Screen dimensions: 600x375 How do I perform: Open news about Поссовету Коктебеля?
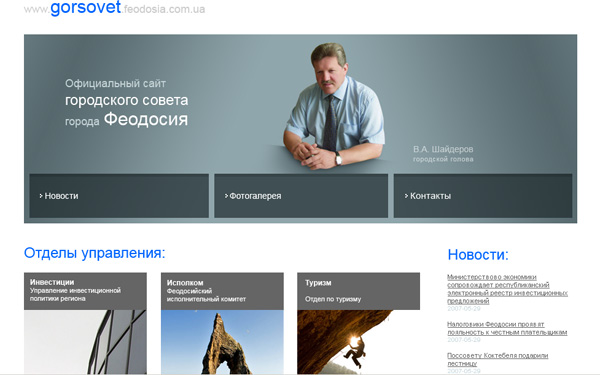point(497,359)
